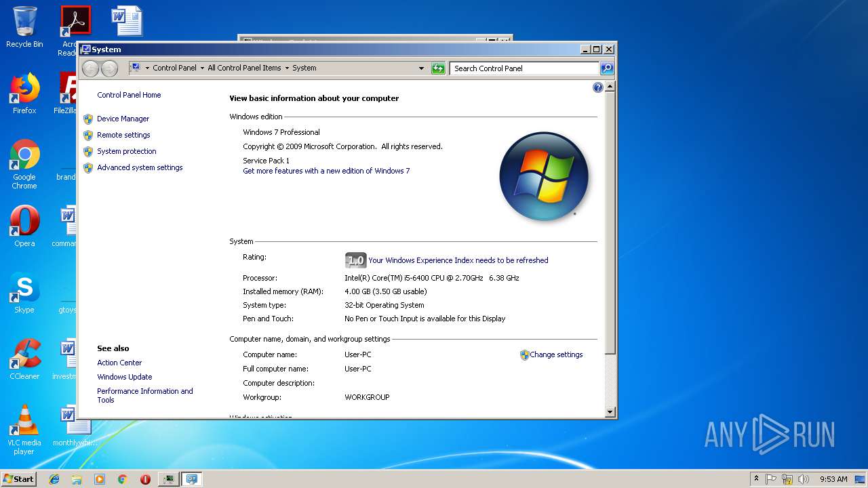
Task: Open the Google Chrome desktop shortcut
Action: click(24, 164)
